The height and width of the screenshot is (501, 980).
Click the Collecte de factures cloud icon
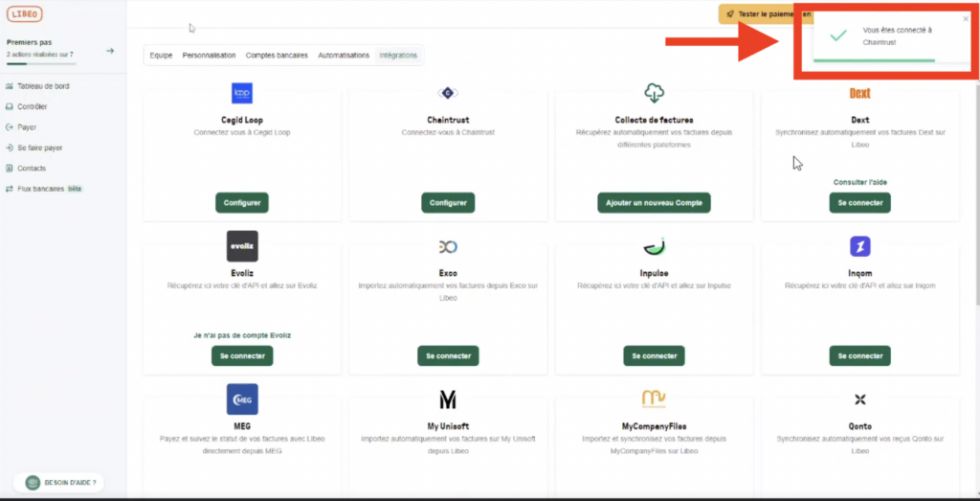click(654, 93)
